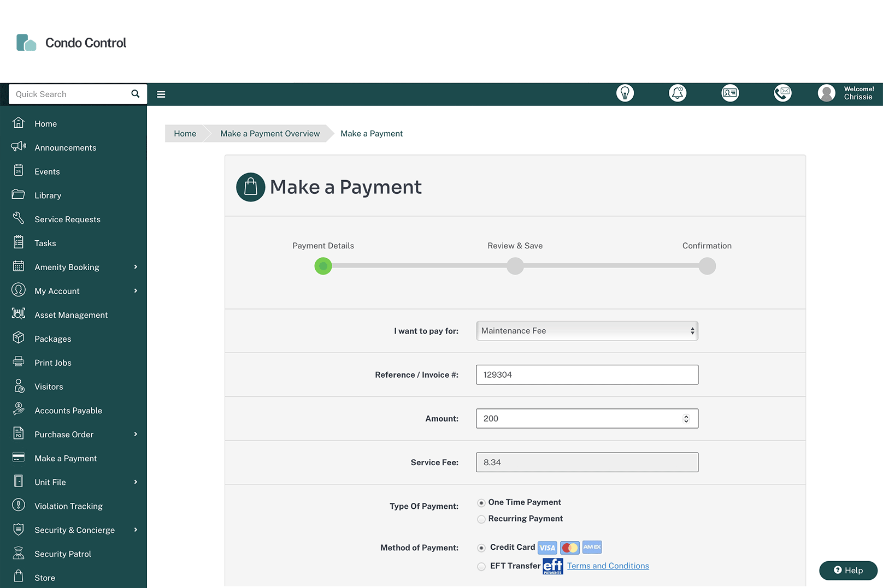The width and height of the screenshot is (883, 588).
Task: Expand the Security & Concierge section
Action: pos(74,529)
